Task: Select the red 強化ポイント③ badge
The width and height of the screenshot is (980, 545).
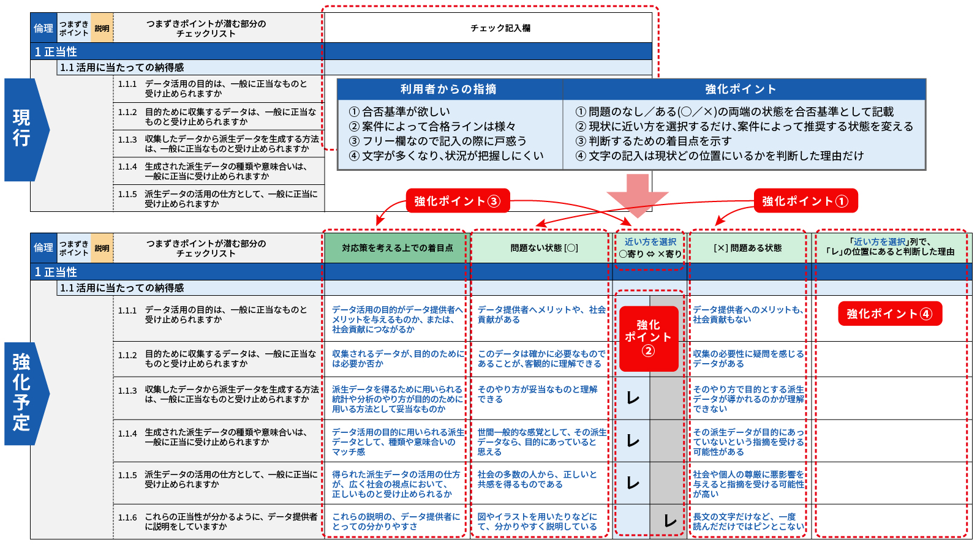Action: (x=458, y=201)
